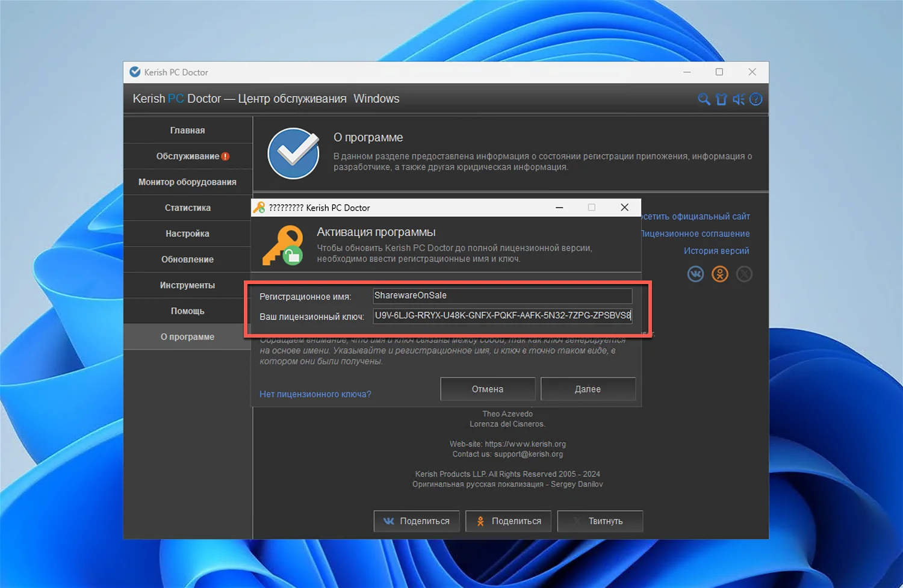Viewport: 903px width, 588px height.
Task: Click the Активация программы heading
Action: pyautogui.click(x=376, y=232)
